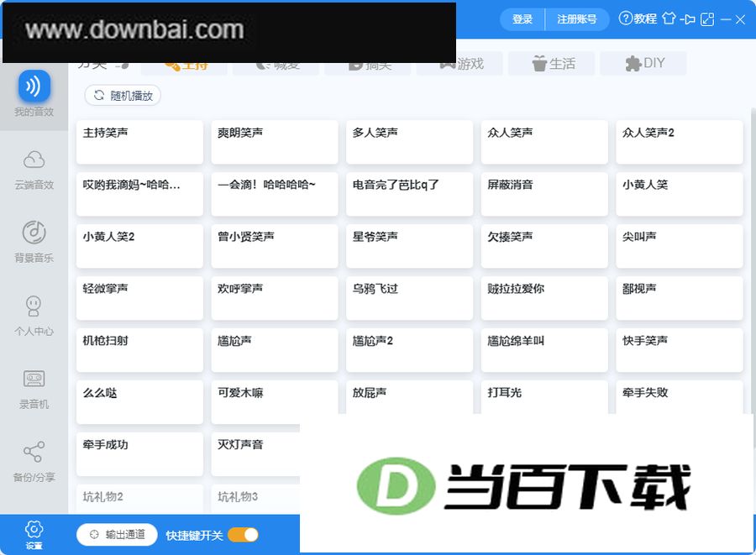Play the 乌鸦飞过 sound effect tile
The height and width of the screenshot is (555, 756).
pyautogui.click(x=410, y=298)
